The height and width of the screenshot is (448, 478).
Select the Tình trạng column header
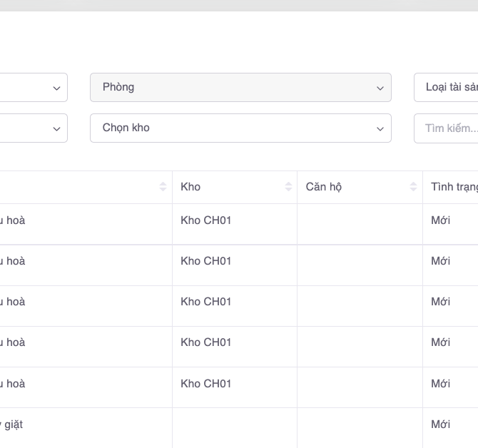click(x=454, y=187)
